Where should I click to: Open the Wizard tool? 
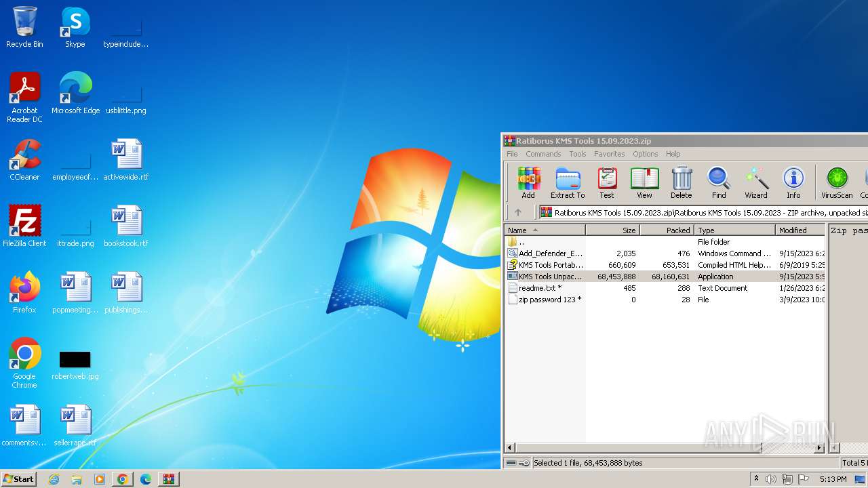click(756, 183)
